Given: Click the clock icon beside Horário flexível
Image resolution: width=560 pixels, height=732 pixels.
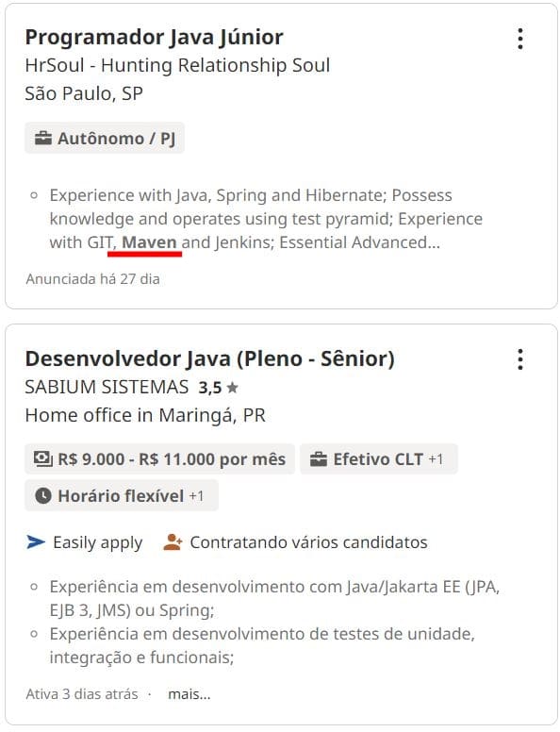Looking at the screenshot, I should click(x=43, y=496).
